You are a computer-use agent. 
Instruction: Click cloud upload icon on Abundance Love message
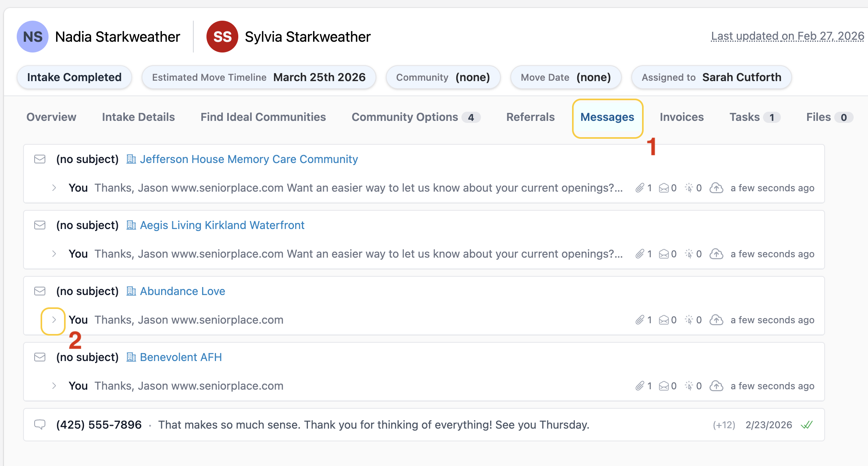[x=716, y=320]
